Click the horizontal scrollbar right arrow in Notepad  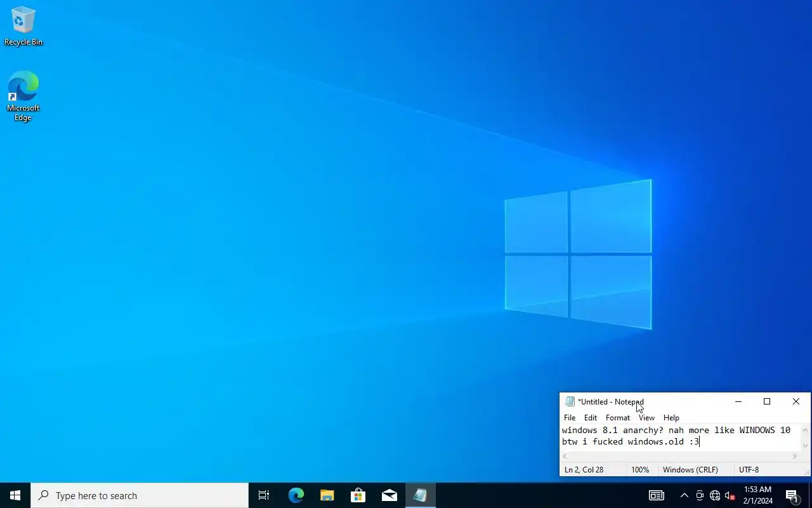(794, 457)
